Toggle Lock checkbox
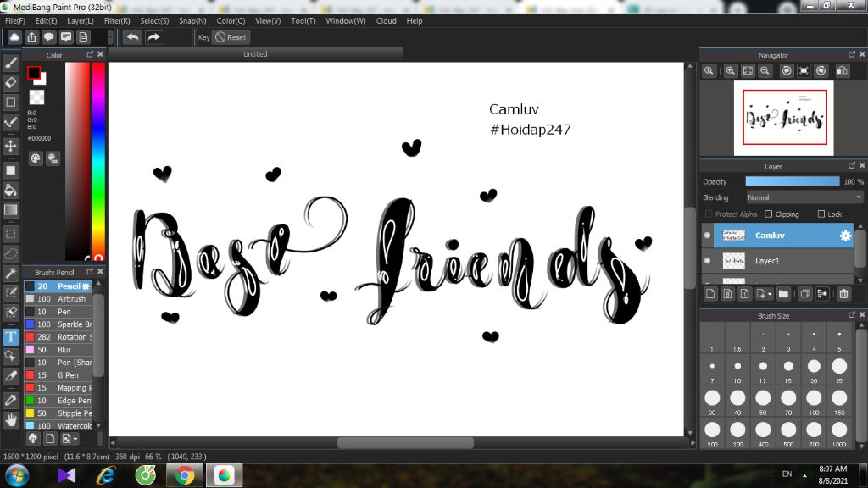The image size is (868, 488). click(x=821, y=214)
